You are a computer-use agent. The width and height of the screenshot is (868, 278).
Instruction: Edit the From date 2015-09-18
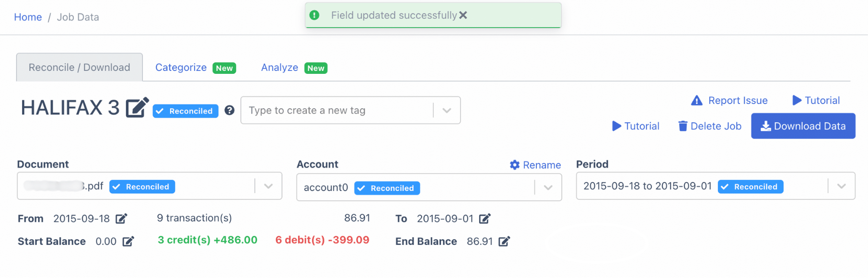click(x=122, y=218)
